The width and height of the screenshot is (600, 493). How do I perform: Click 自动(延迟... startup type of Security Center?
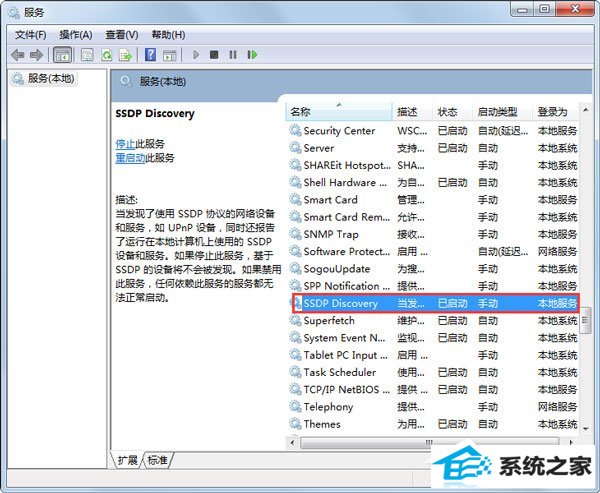coord(503,131)
